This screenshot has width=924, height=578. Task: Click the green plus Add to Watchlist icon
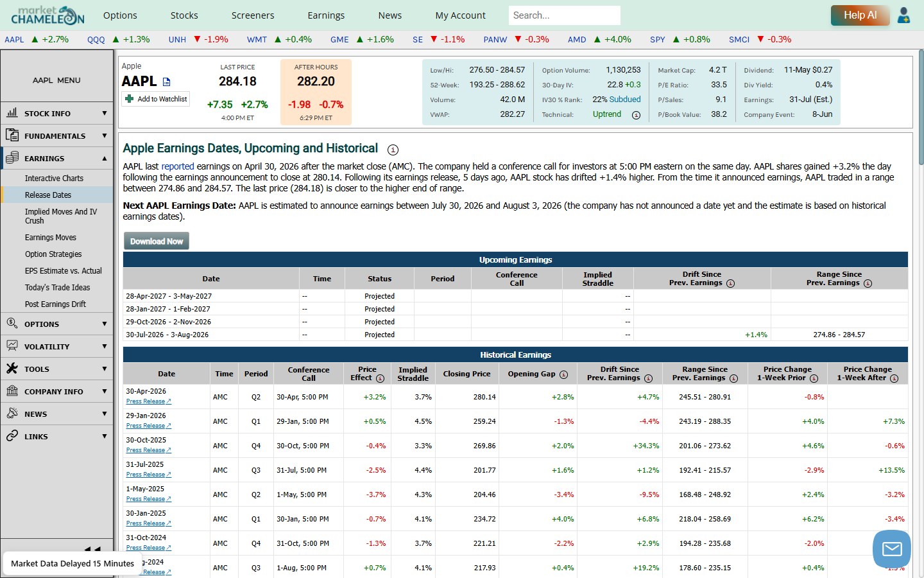130,99
